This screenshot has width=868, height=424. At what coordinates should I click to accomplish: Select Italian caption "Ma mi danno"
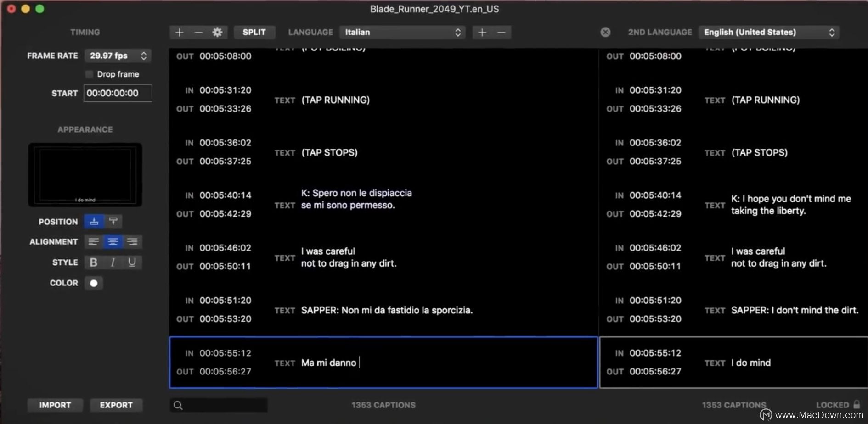point(329,363)
